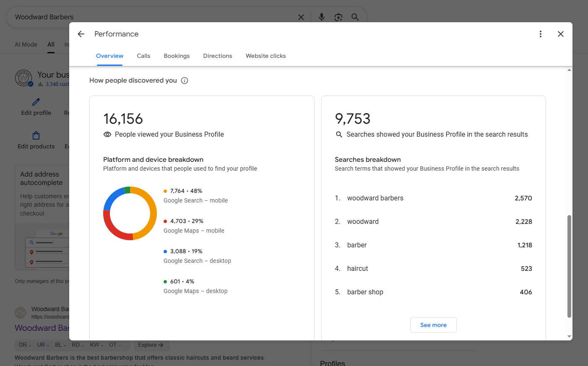This screenshot has width=588, height=366.
Task: Click the info icon beside discovery heading
Action: click(x=185, y=80)
